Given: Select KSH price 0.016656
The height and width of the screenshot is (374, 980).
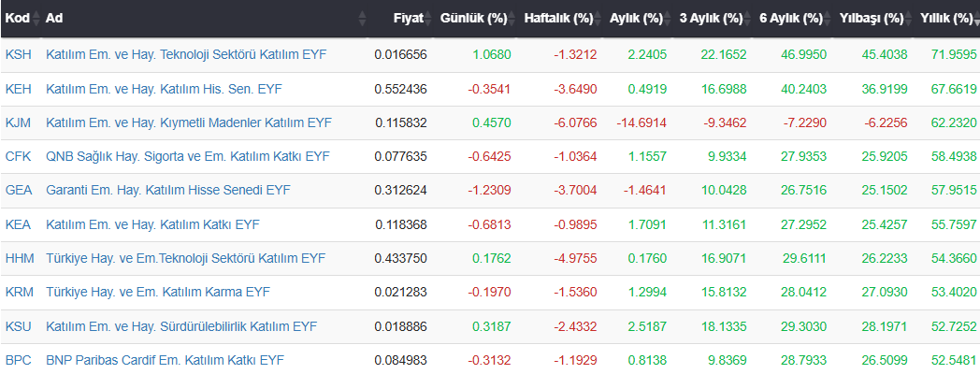Looking at the screenshot, I should pyautogui.click(x=400, y=55).
